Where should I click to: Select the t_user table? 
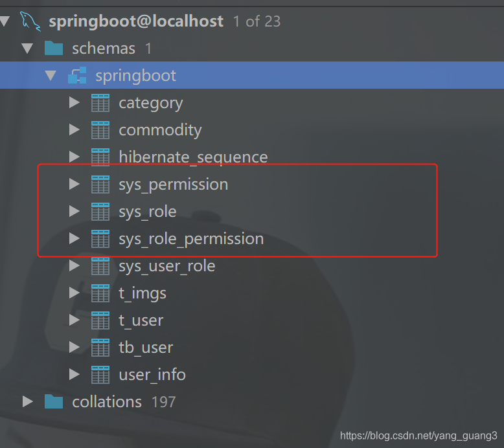point(141,320)
